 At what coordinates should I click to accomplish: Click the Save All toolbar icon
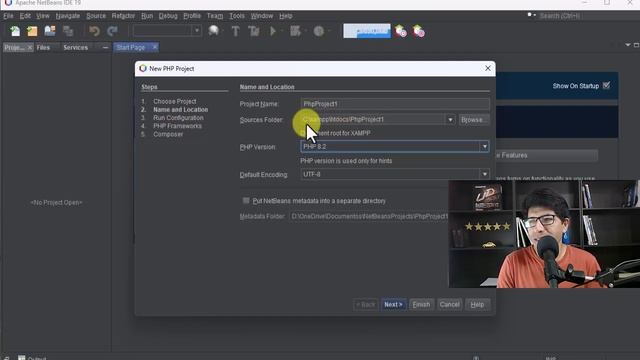pos(68,31)
